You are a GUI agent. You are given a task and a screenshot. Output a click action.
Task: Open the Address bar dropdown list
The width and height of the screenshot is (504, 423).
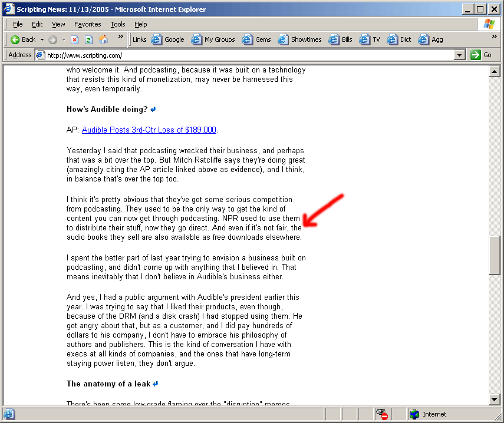click(x=460, y=55)
